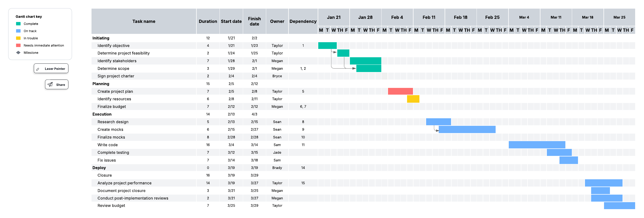
Task: Click the red Needs immediate attention swatch
Action: [x=18, y=45]
